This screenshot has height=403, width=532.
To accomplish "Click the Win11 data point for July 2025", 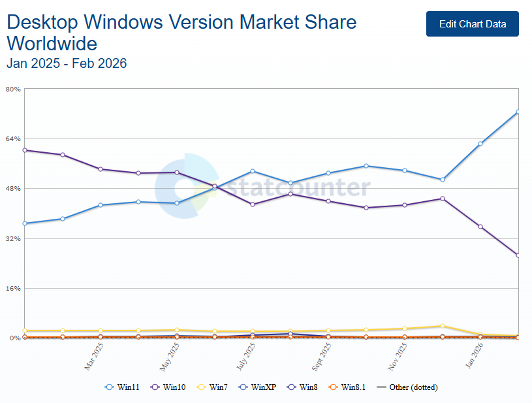I will coord(253,171).
